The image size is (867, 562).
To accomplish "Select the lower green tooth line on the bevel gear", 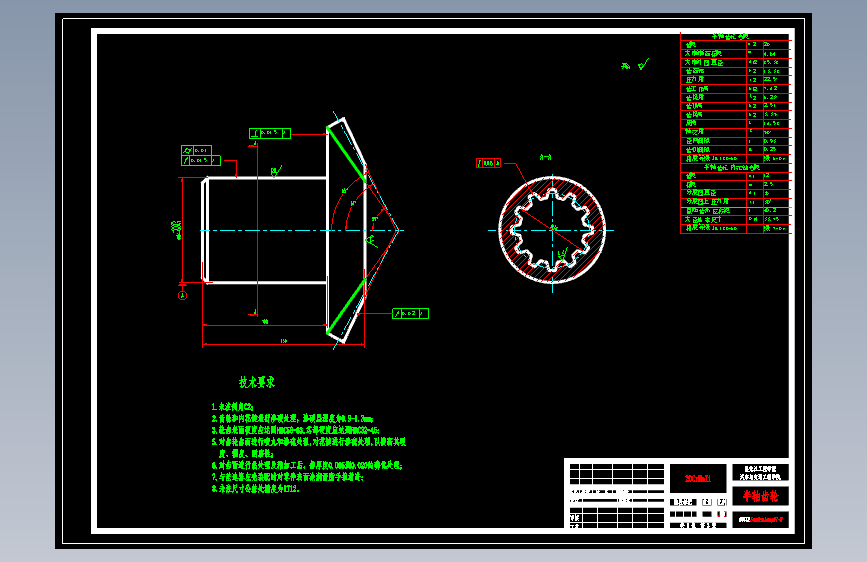I will pyautogui.click(x=347, y=307).
